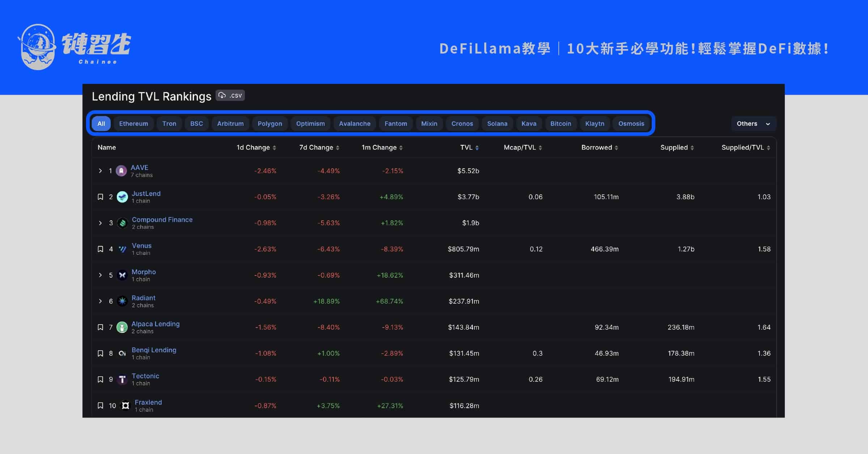
Task: Expand the AAVE row chevron
Action: coord(100,171)
